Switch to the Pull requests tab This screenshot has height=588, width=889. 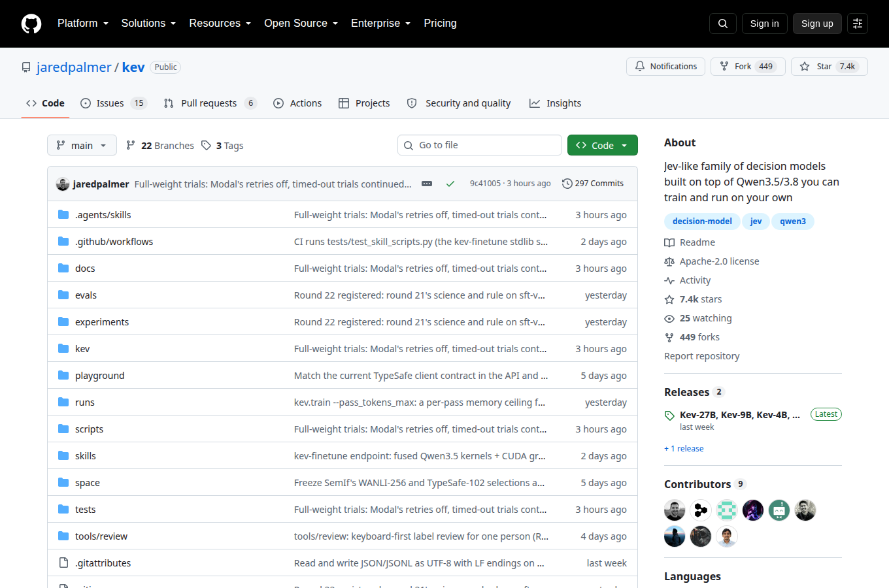[210, 103]
